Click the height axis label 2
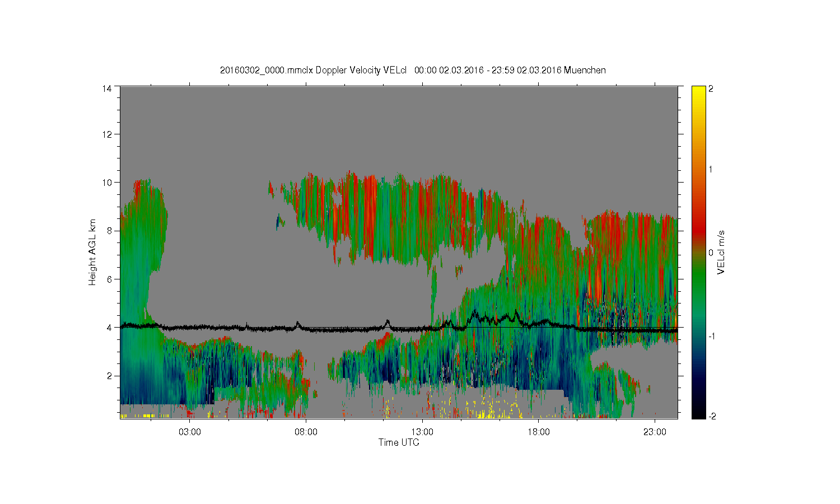 click(109, 375)
